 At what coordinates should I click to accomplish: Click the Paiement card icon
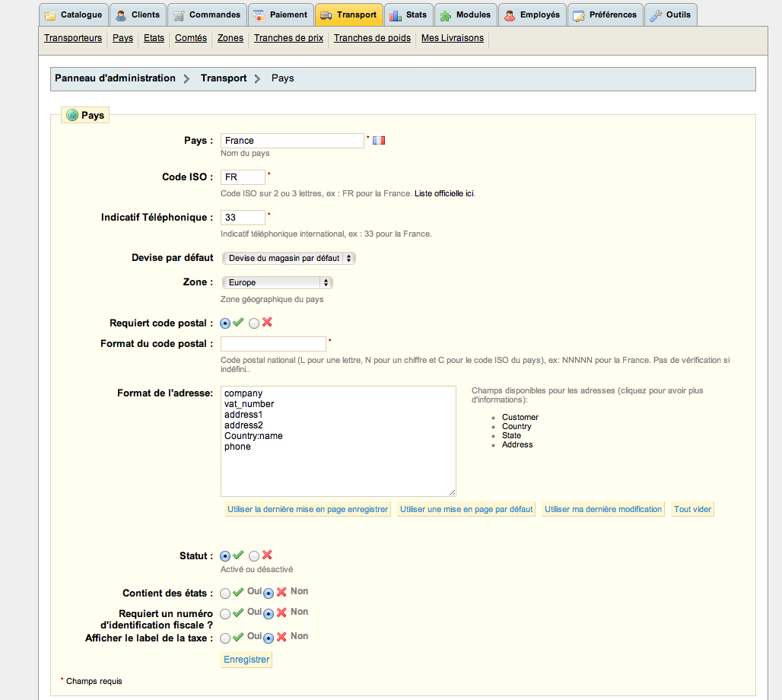point(259,16)
